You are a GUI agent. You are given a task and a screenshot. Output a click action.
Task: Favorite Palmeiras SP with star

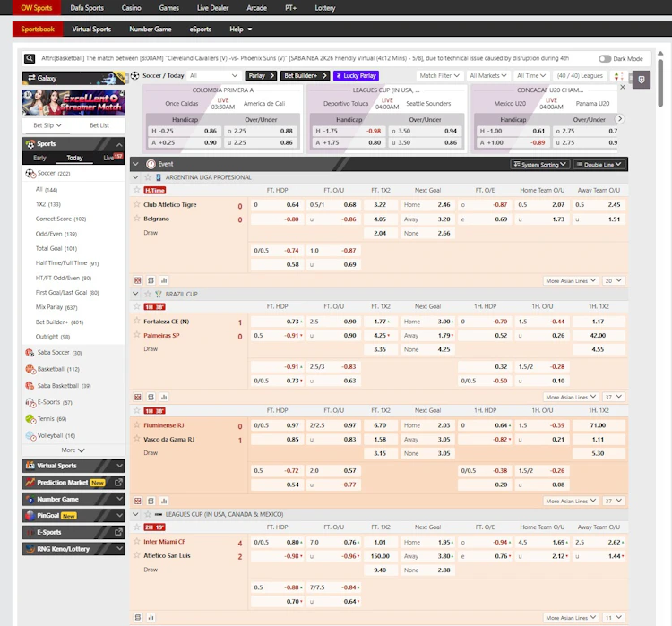coord(137,335)
